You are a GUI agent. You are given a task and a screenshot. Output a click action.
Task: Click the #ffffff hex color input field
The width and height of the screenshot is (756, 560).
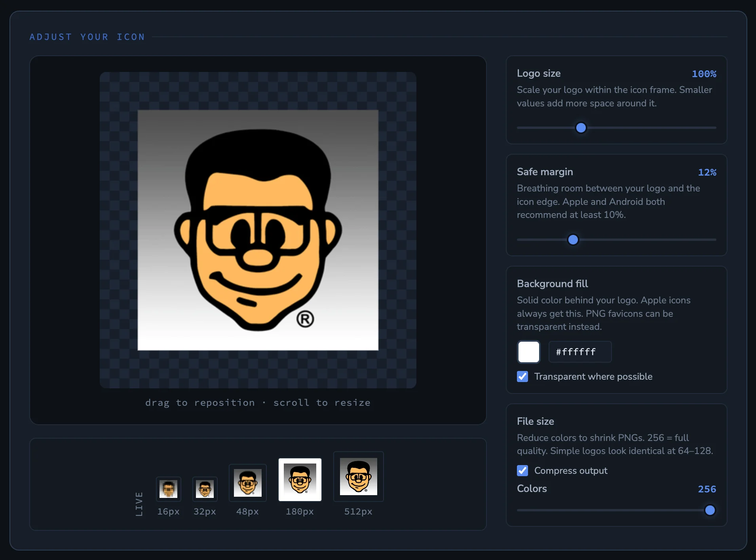point(579,352)
